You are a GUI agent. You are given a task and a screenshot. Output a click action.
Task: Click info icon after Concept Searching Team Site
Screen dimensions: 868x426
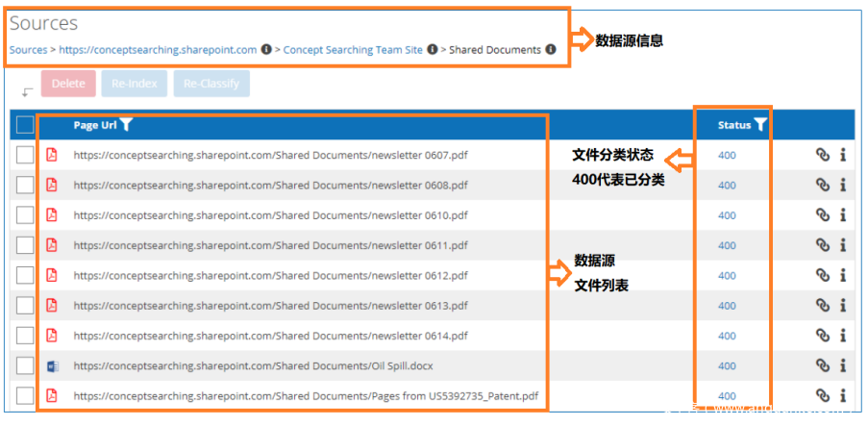pos(433,50)
